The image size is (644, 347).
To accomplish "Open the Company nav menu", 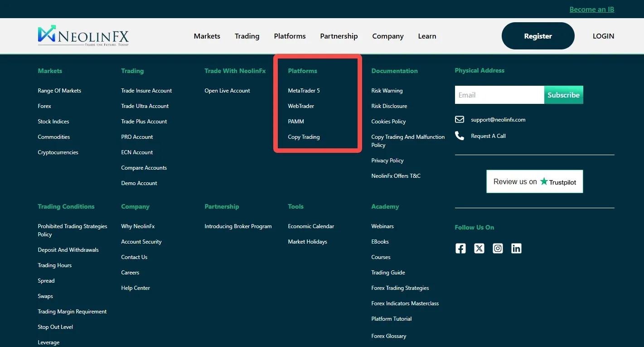I will coord(388,36).
